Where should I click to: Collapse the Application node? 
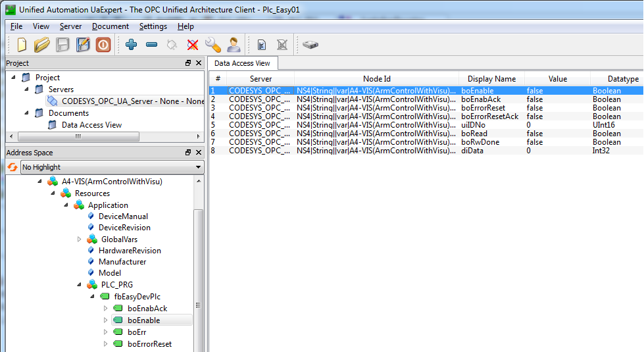pyautogui.click(x=66, y=205)
